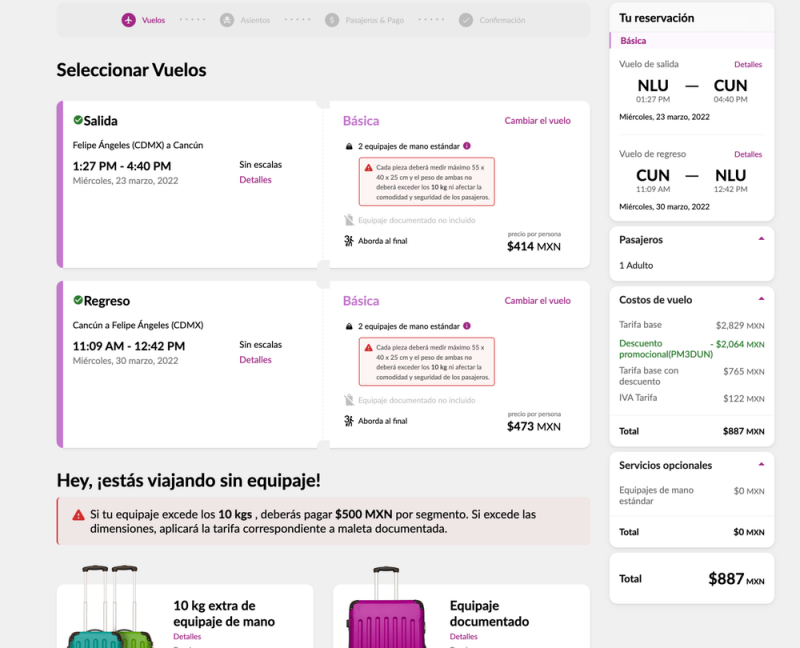Click info icon beside Salida hand baggage
Viewport: 800px width, 648px height.
point(467,146)
